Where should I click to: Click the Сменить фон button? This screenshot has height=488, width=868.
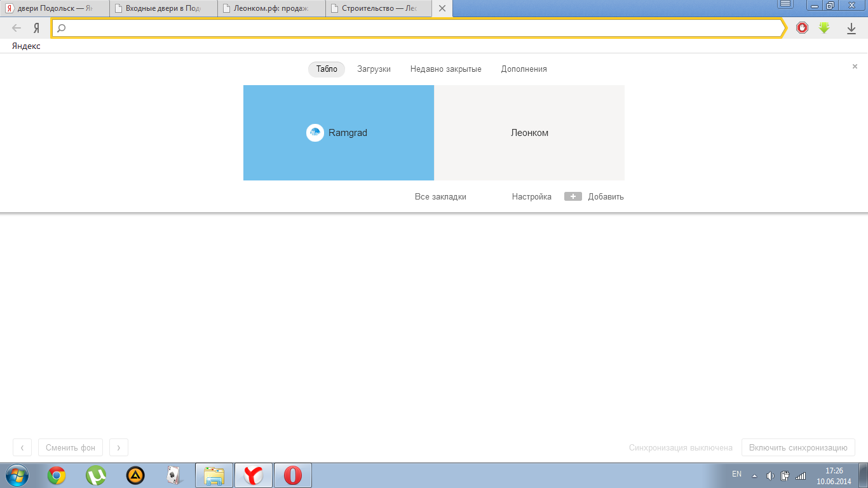pos(71,447)
